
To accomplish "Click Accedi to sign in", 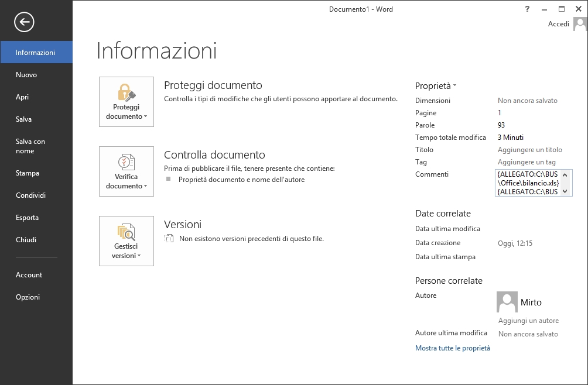I will click(x=558, y=24).
